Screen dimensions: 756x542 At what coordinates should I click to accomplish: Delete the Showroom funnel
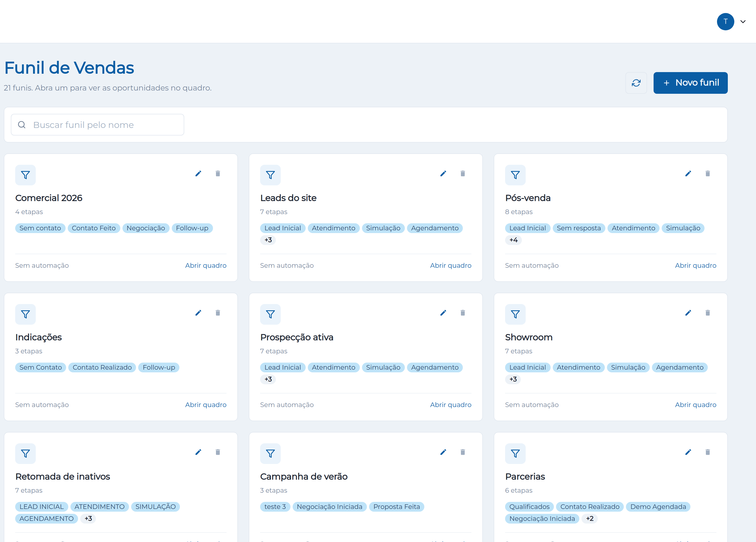click(x=708, y=313)
